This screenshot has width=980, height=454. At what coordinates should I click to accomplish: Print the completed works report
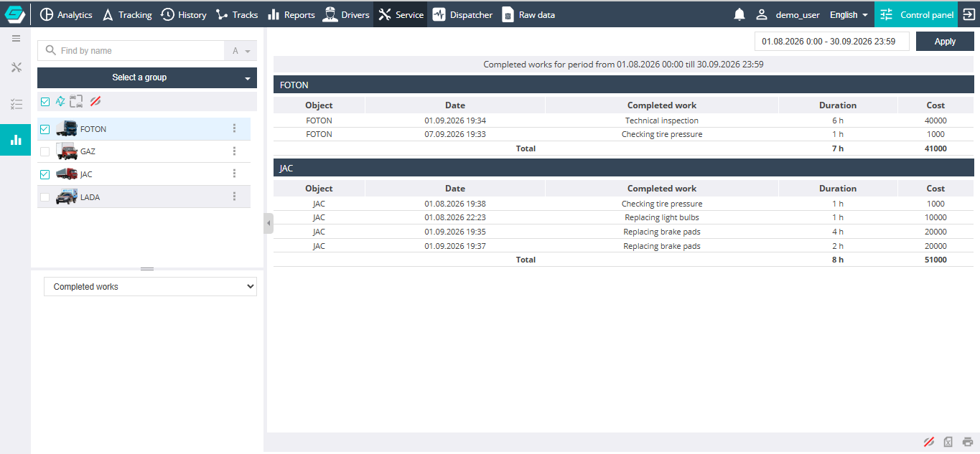point(968,442)
